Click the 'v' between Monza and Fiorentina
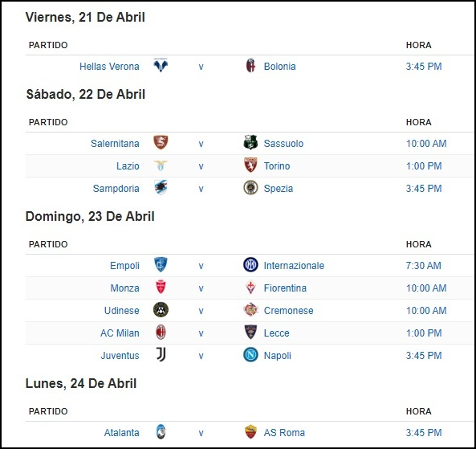Screen dimensions: 476x449 pos(201,288)
